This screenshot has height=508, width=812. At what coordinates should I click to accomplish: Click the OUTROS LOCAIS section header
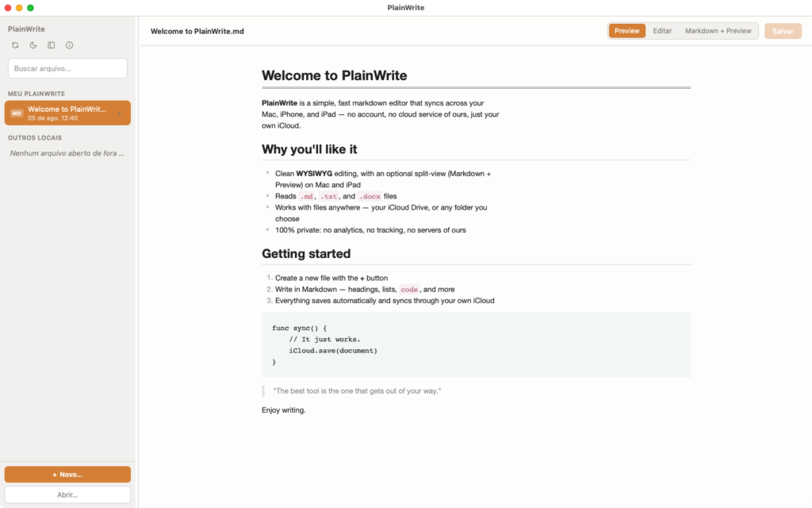tap(35, 138)
